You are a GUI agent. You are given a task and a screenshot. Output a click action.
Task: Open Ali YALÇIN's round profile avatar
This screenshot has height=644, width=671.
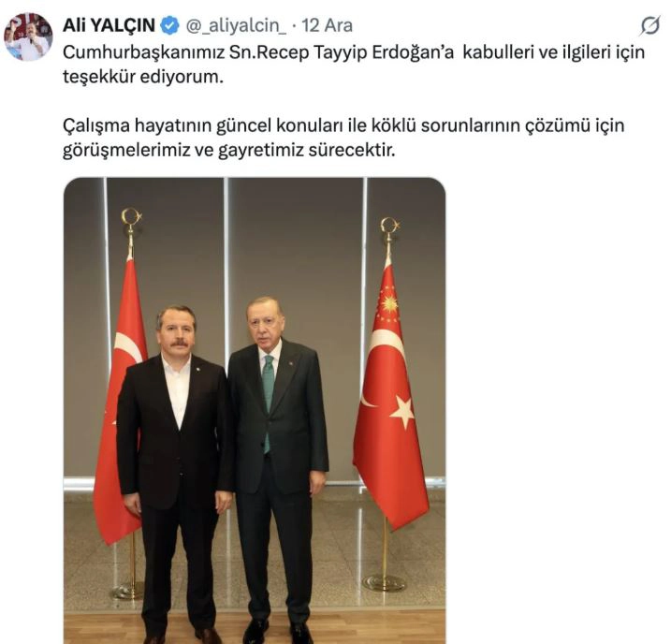click(28, 37)
